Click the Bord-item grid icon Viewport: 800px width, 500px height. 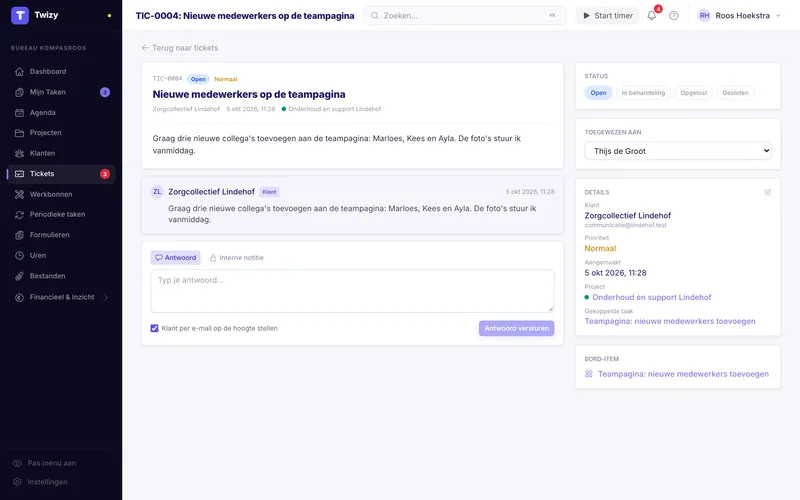click(589, 374)
